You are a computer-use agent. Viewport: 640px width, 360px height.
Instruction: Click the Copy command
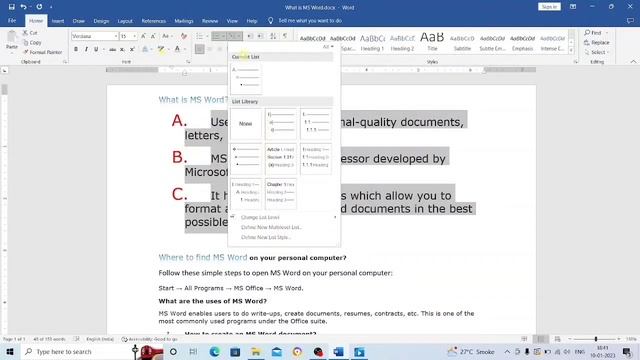pyautogui.click(x=32, y=42)
